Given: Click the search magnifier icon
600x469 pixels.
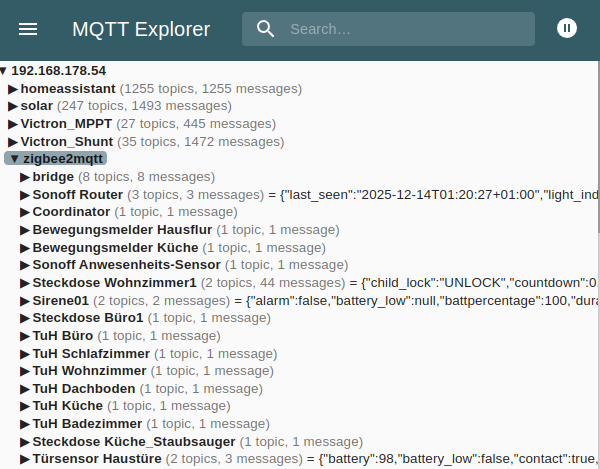Looking at the screenshot, I should click(x=265, y=29).
